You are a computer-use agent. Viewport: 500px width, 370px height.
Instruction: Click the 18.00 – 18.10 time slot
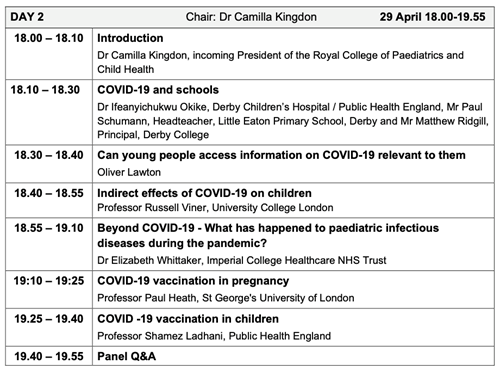pyautogui.click(x=49, y=38)
